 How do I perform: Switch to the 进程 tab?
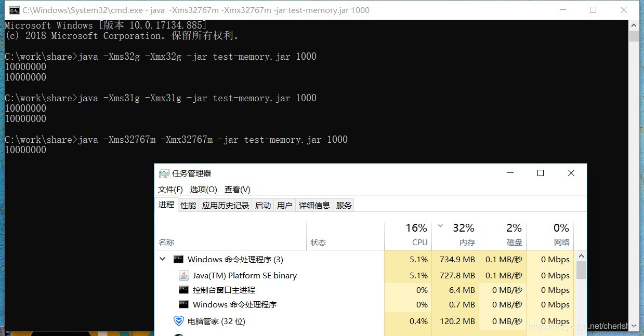[x=166, y=205]
